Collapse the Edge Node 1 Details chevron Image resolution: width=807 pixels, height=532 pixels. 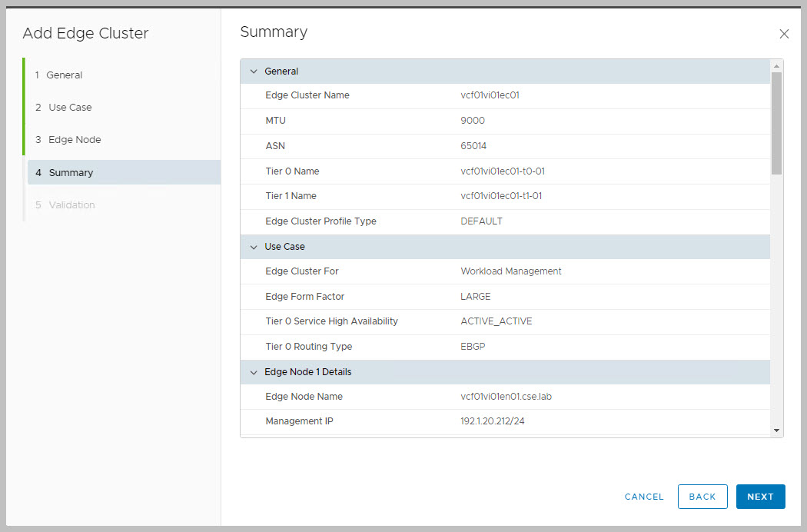[x=254, y=372]
